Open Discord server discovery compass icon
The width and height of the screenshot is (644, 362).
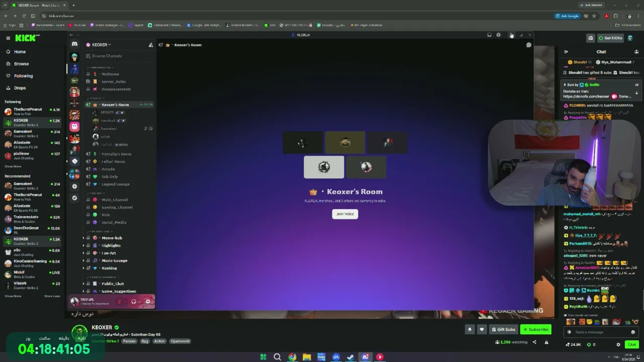74,198
